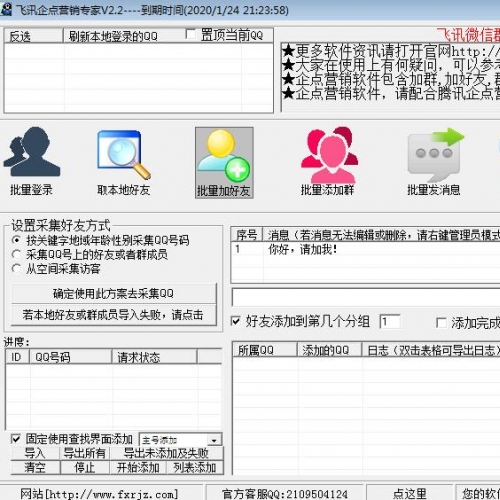Click the 反选 column header

click(33, 36)
